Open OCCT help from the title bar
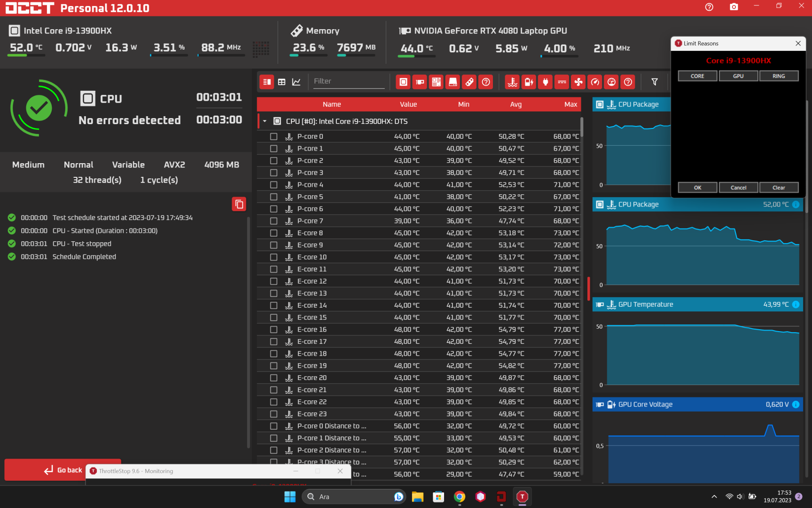The height and width of the screenshot is (508, 812). click(709, 7)
